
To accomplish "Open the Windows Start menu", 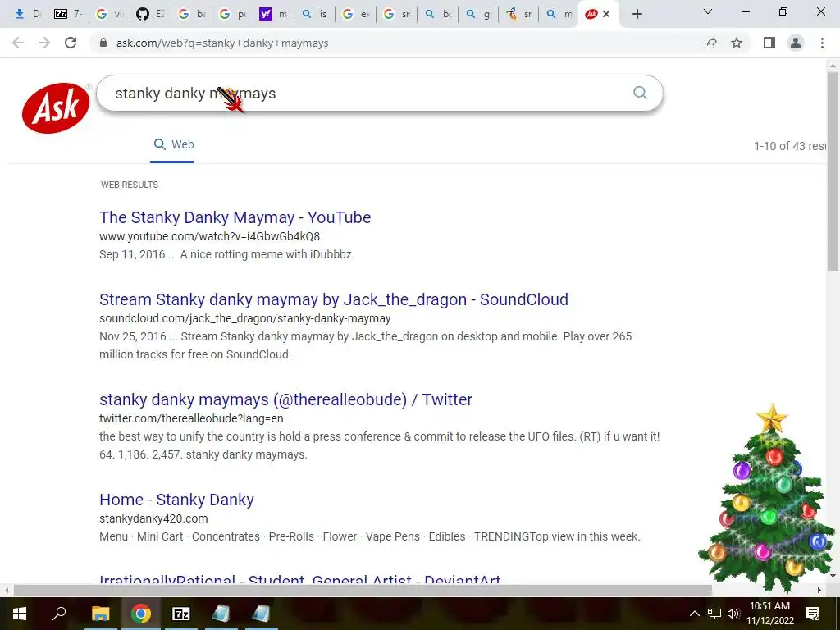I will 20,614.
